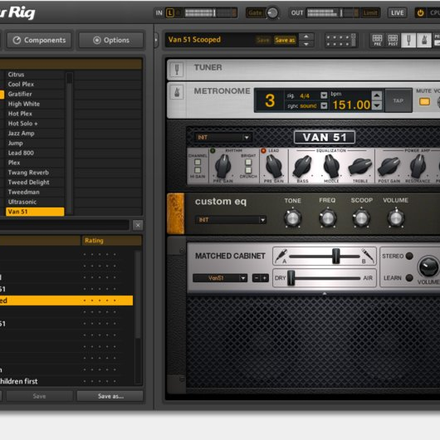This screenshot has height=440, width=440.
Task: Adjust the Gate threshold knob
Action: coord(272,13)
